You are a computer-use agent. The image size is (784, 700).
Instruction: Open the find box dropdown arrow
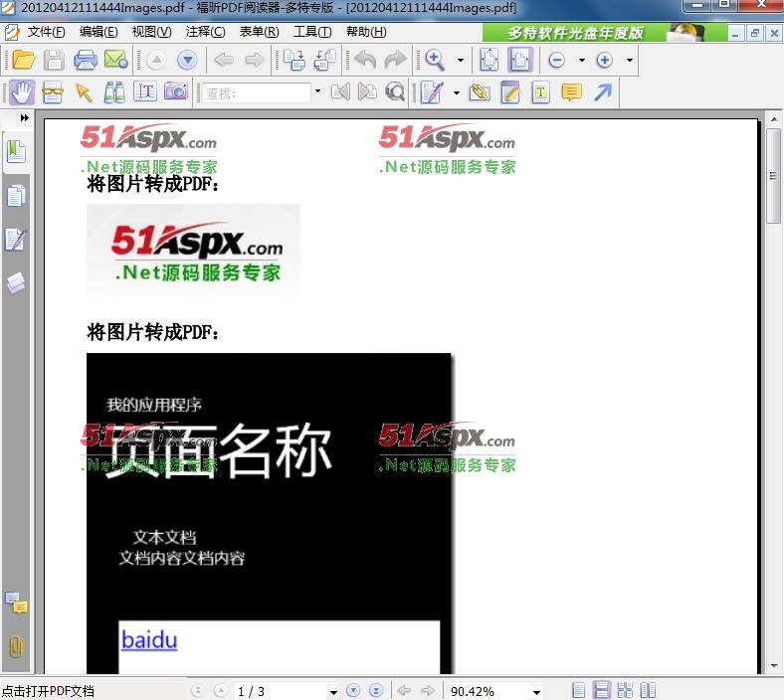[x=317, y=91]
